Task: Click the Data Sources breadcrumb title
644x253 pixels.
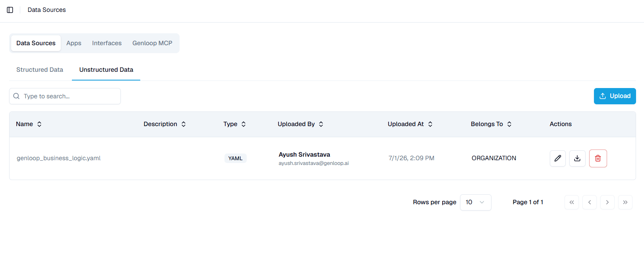Action: pyautogui.click(x=46, y=10)
